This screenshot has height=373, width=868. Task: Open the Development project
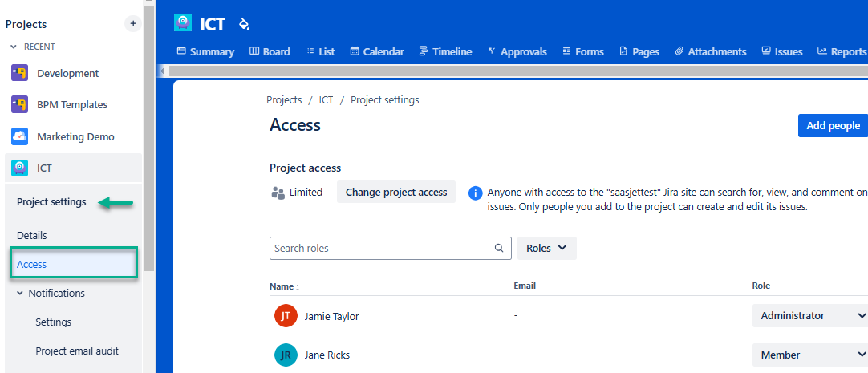coord(67,73)
